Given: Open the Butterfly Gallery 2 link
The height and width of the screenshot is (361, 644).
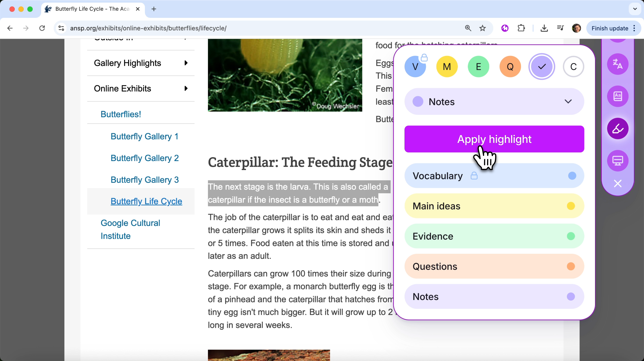Looking at the screenshot, I should tap(145, 158).
